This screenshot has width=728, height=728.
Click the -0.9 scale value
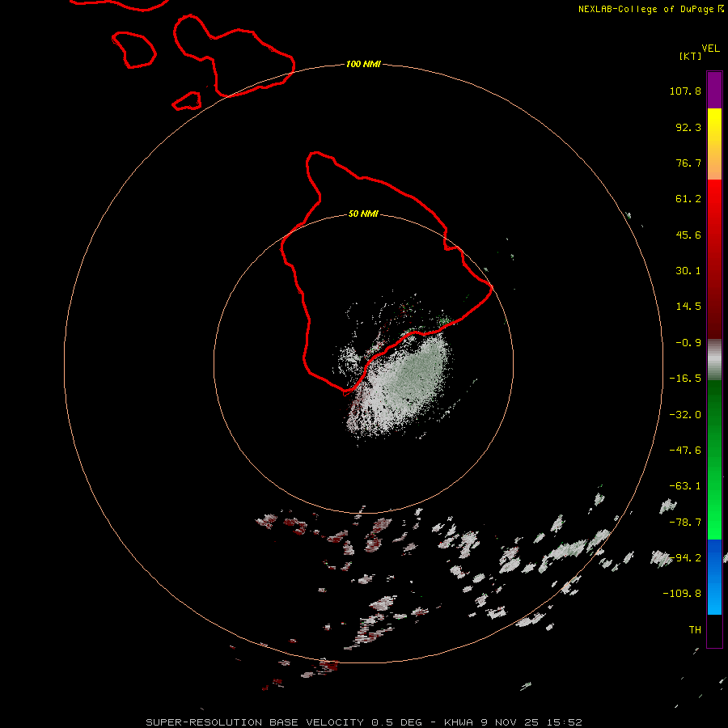(688, 343)
